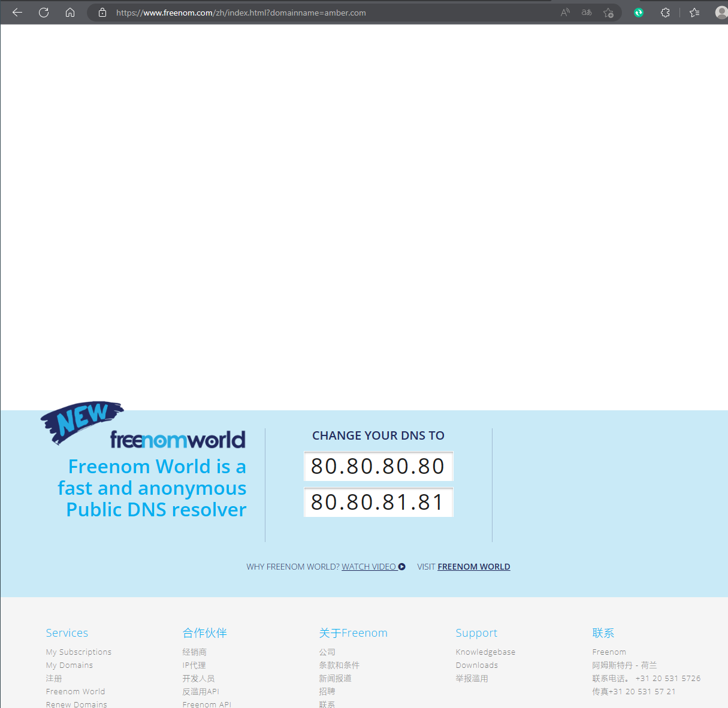Click 联系 link under 关于Freenom

[x=327, y=704]
